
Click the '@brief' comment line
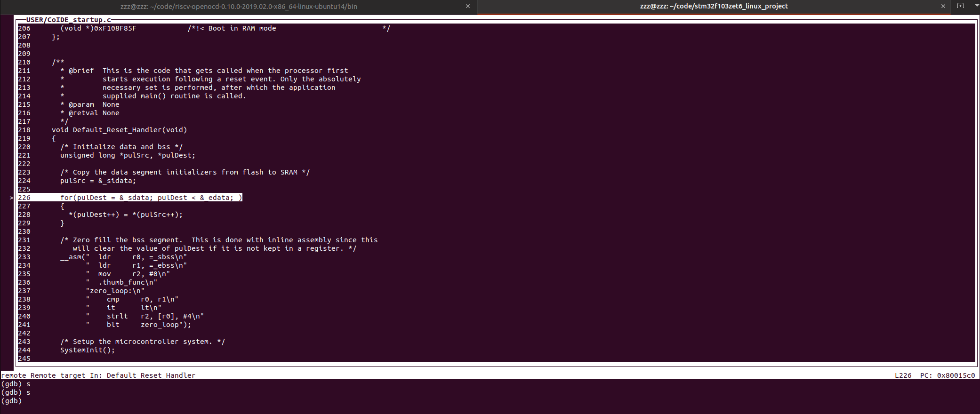point(204,71)
